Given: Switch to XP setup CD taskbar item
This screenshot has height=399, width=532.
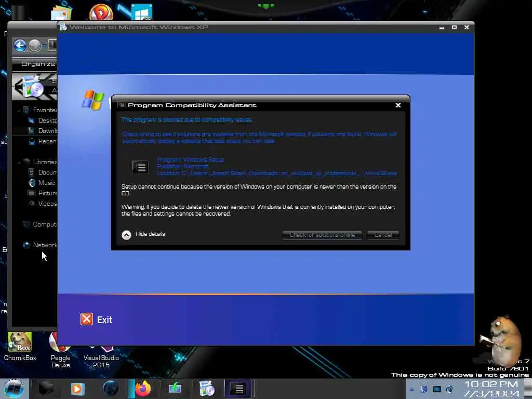Looking at the screenshot, I should [x=207, y=389].
